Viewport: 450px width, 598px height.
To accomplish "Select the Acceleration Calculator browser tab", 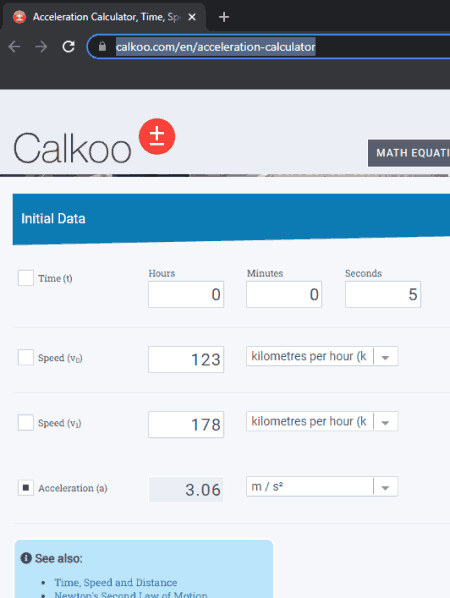I will click(104, 17).
